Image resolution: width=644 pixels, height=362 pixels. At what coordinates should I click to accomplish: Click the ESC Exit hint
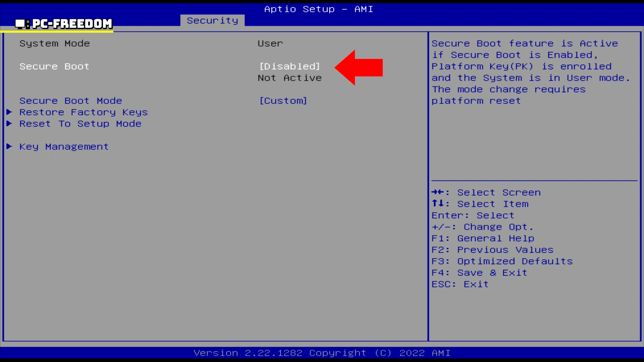click(x=460, y=284)
